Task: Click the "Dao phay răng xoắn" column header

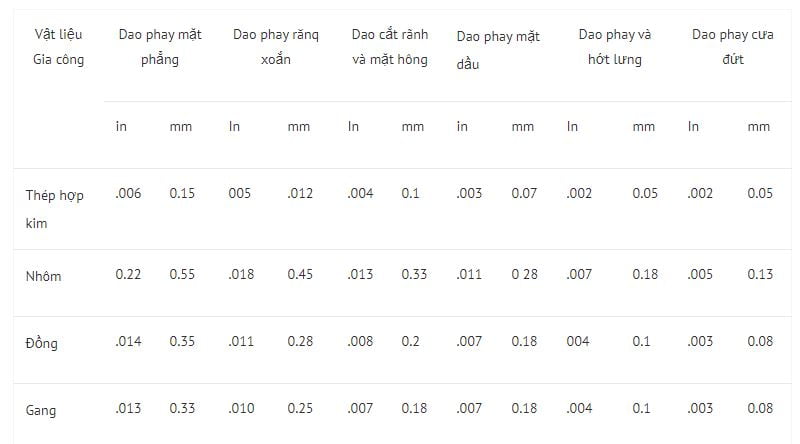Action: (x=275, y=47)
